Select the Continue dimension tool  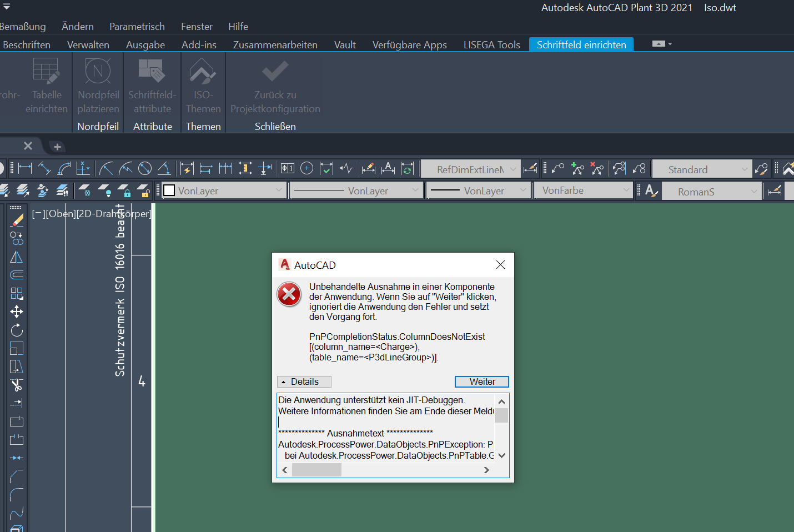[x=225, y=168]
